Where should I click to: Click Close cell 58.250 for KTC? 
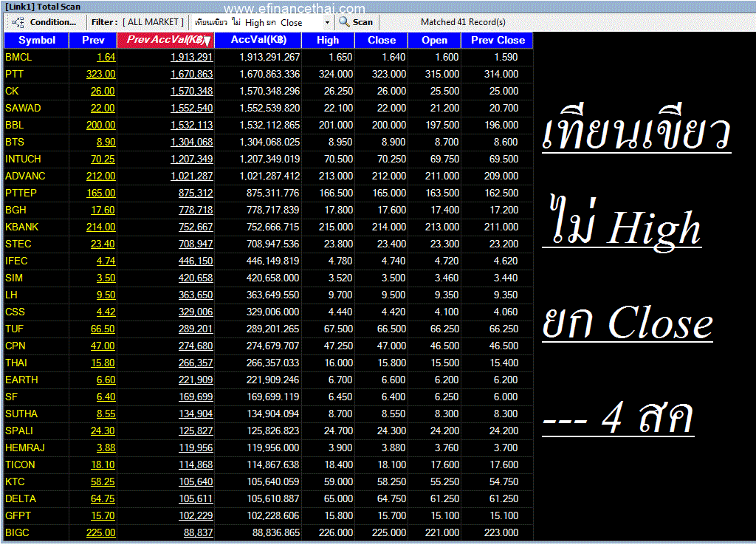point(391,481)
